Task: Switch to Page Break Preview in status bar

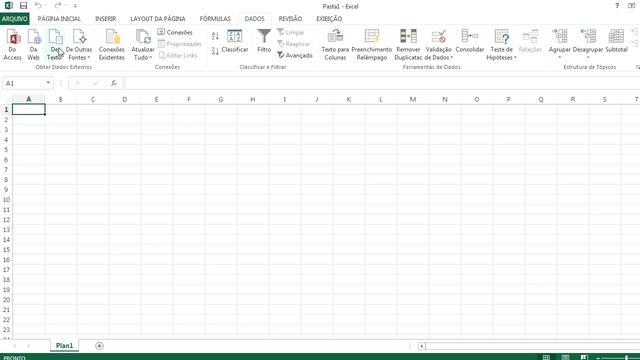Action: tap(584, 357)
